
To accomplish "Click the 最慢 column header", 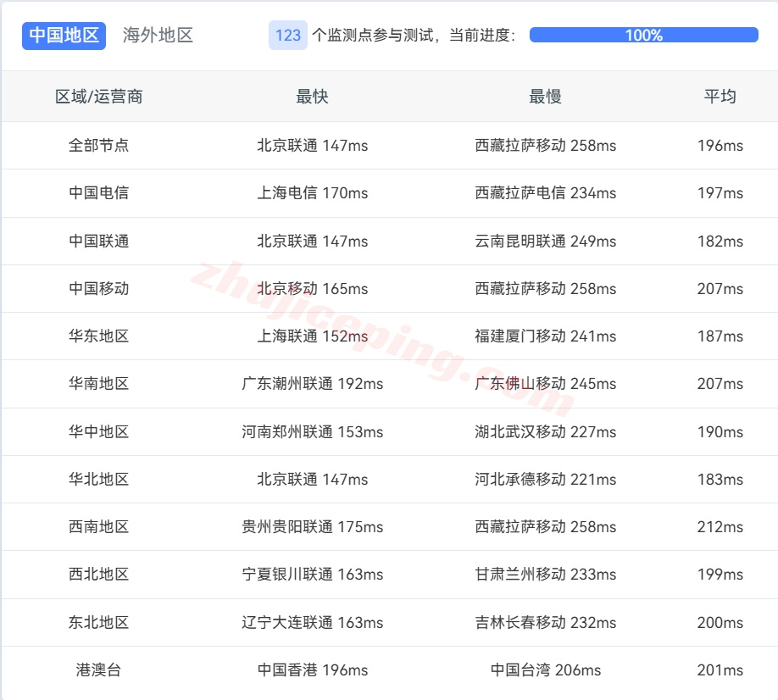I will (545, 97).
